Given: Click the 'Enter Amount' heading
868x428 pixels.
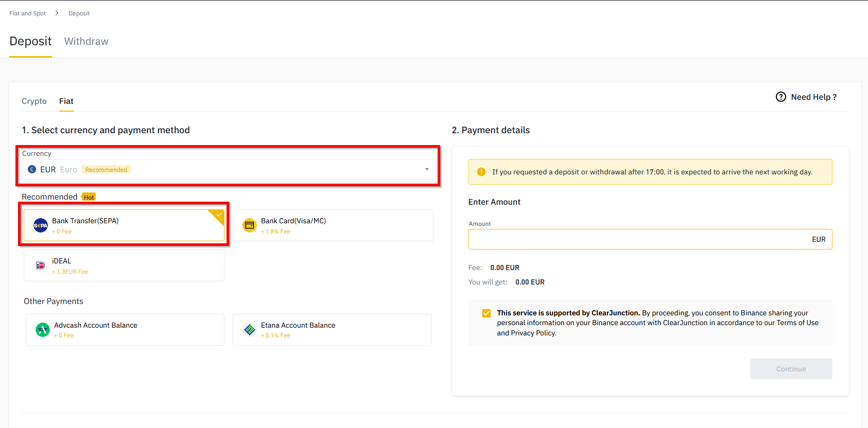Looking at the screenshot, I should tap(494, 202).
